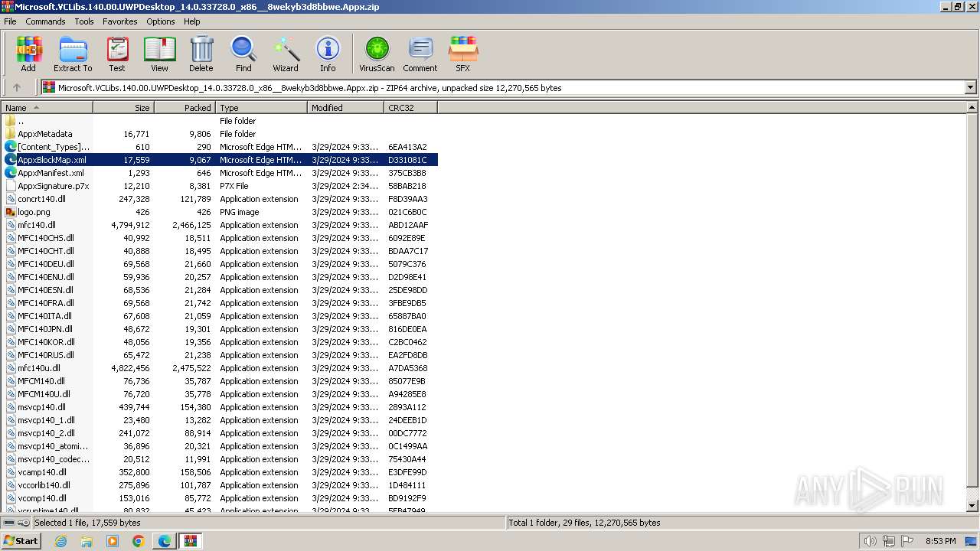This screenshot has height=551, width=980.
Task: Sort by the Packed column header
Action: coord(185,108)
